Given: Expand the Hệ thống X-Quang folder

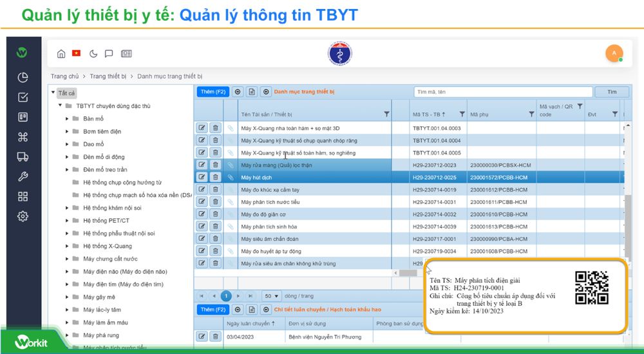Looking at the screenshot, I should [x=67, y=246].
